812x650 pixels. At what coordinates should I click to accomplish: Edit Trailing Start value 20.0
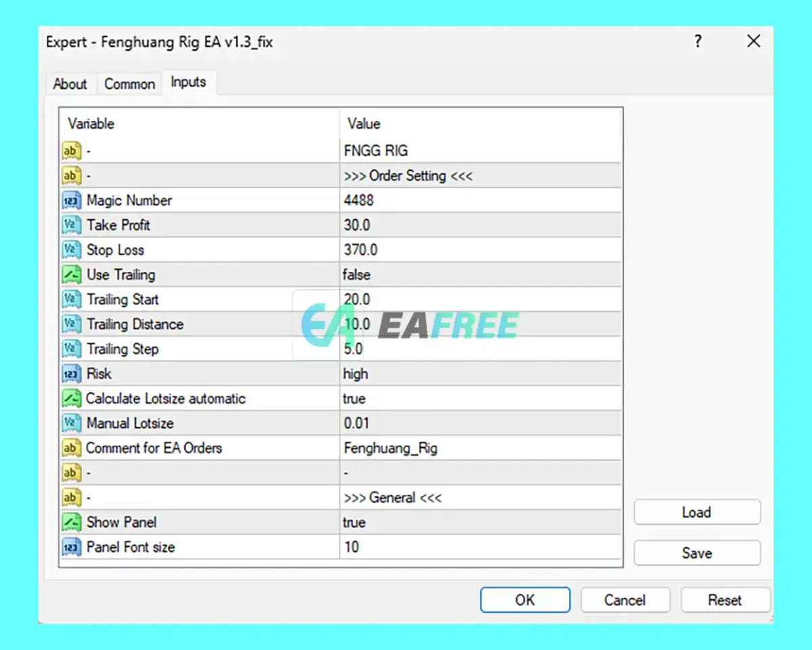click(480, 300)
